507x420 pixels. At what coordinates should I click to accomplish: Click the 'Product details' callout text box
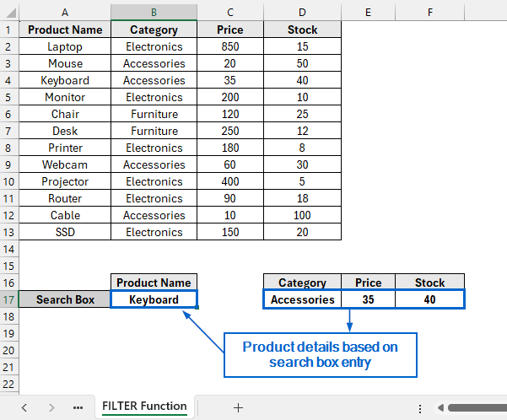[320, 354]
